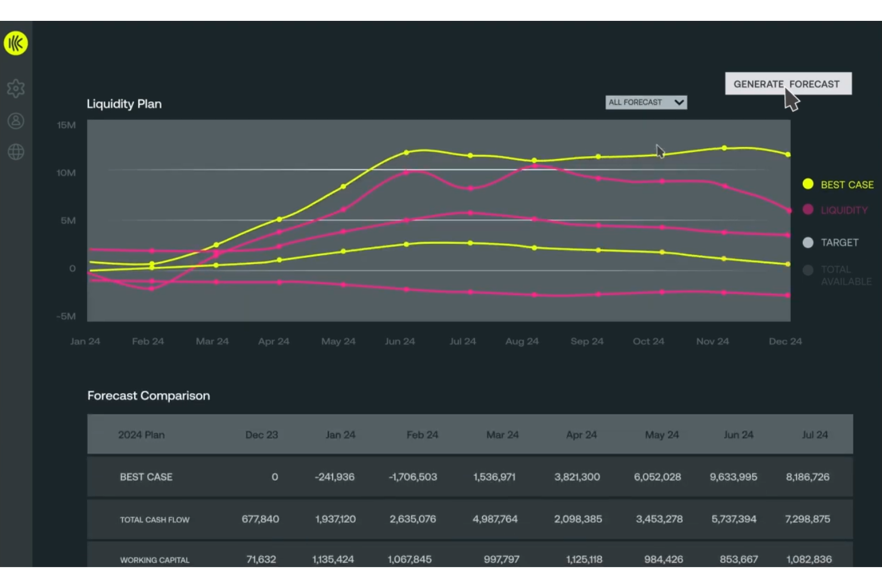Click the 2024 Plan column header

pos(141,435)
